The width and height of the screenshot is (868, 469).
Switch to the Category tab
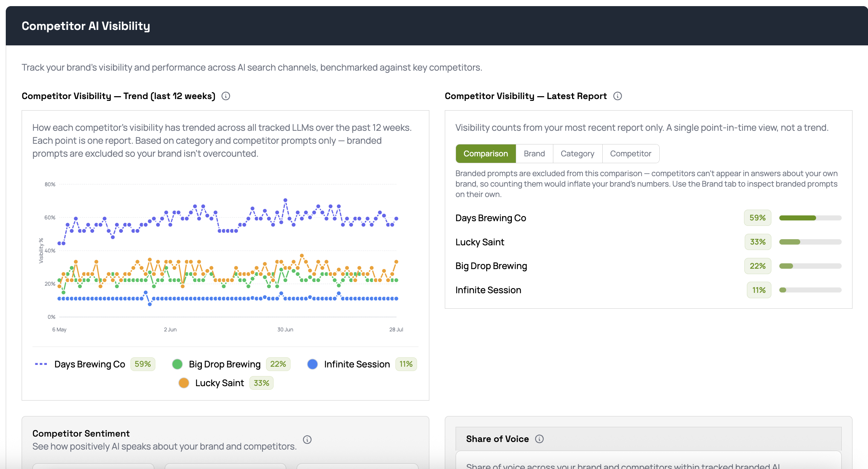tap(577, 154)
